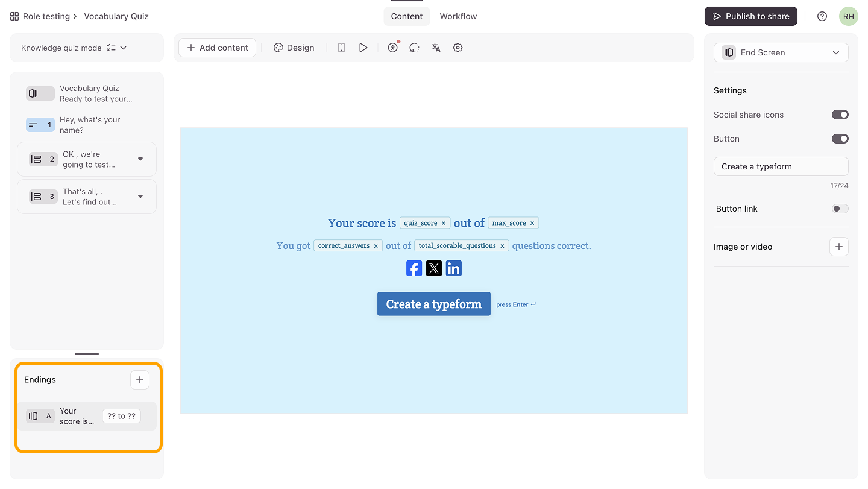Select question 1 short text icon

(40, 125)
